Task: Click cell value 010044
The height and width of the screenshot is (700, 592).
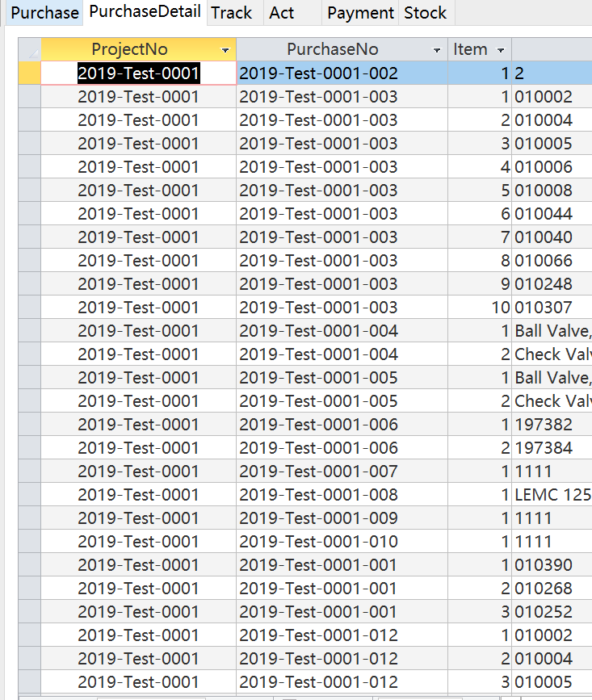Action: click(x=552, y=214)
